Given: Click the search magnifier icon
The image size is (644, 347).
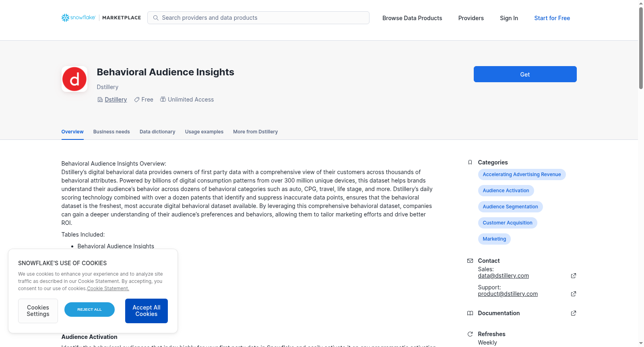Looking at the screenshot, I should pyautogui.click(x=156, y=18).
